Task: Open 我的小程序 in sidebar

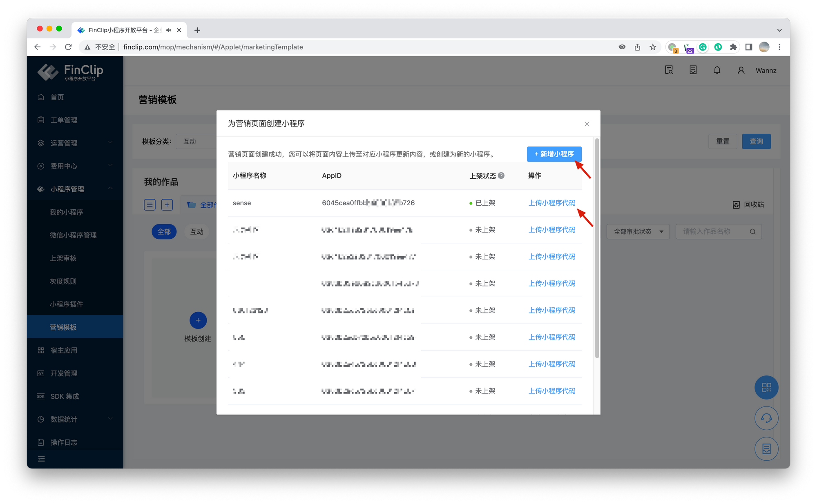Action: coord(67,212)
